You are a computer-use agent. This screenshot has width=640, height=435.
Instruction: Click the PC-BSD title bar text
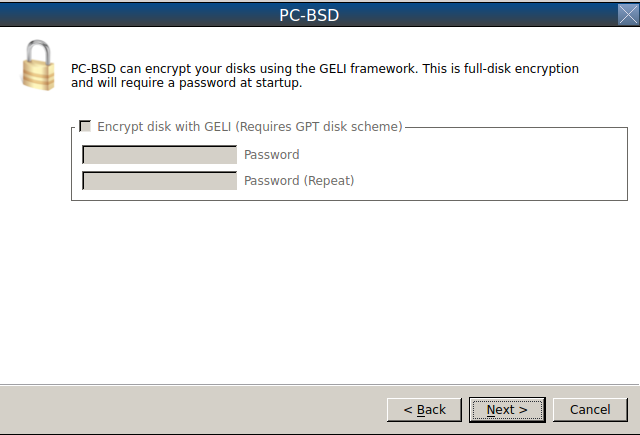pos(309,15)
